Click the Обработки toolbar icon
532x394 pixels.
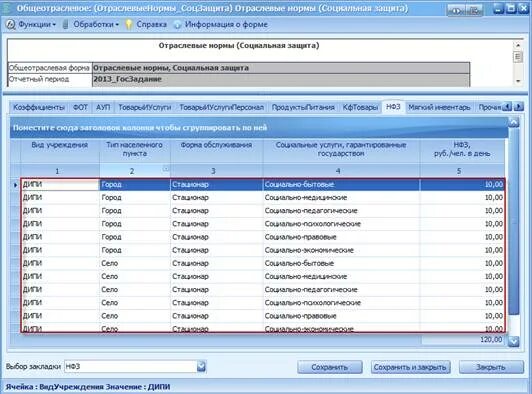pos(66,24)
